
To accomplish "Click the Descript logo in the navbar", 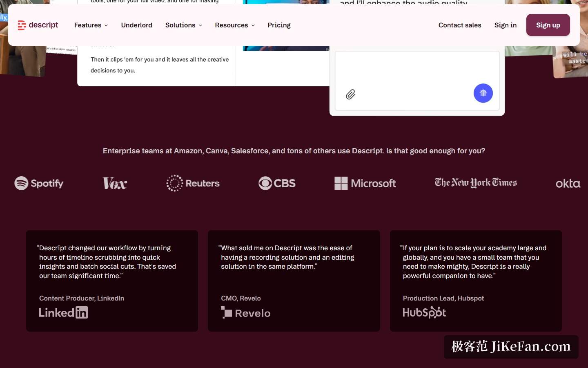I will pyautogui.click(x=38, y=25).
